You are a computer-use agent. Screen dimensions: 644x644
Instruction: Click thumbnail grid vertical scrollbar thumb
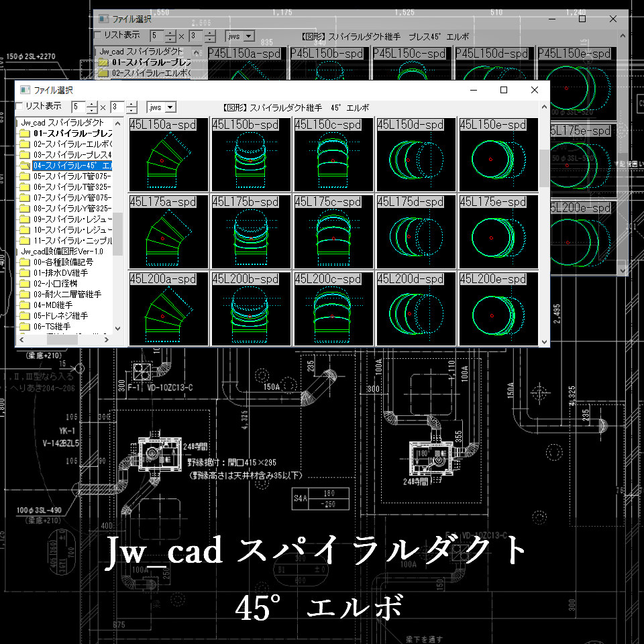pyautogui.click(x=544, y=168)
